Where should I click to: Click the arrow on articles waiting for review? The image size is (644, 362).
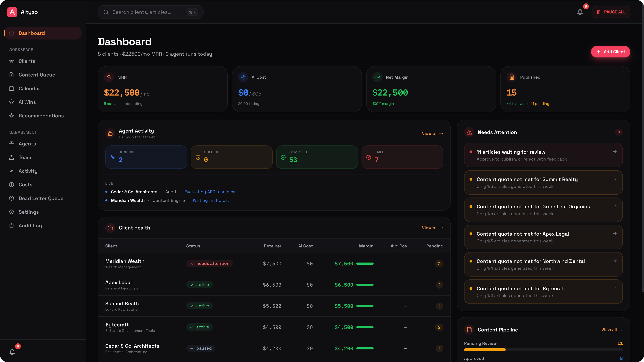615,152
